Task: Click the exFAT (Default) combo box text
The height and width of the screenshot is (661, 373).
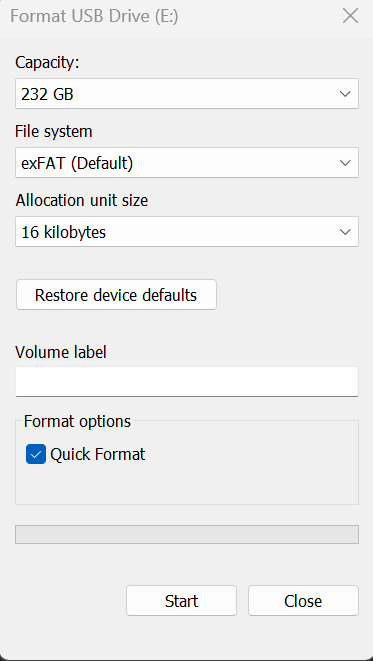Action: 77,163
